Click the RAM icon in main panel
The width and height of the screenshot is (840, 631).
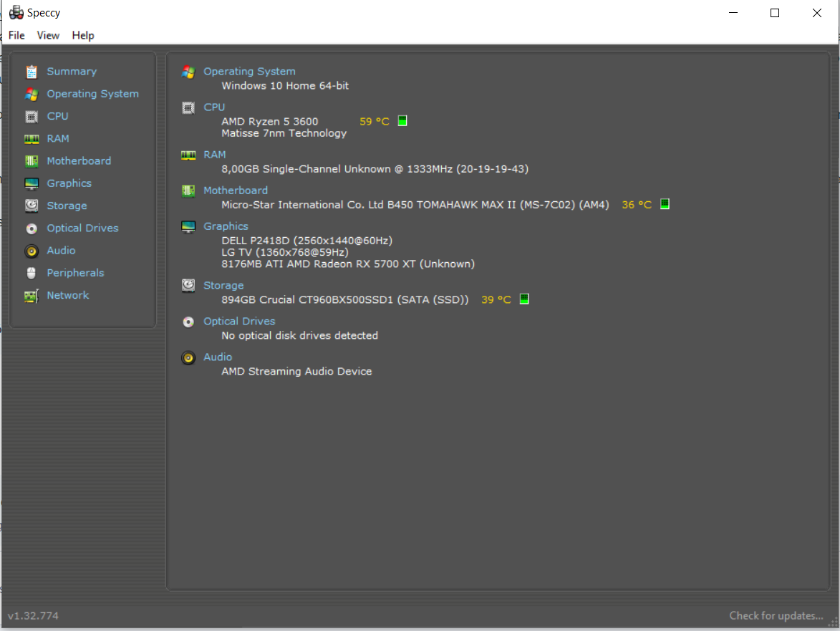(188, 155)
